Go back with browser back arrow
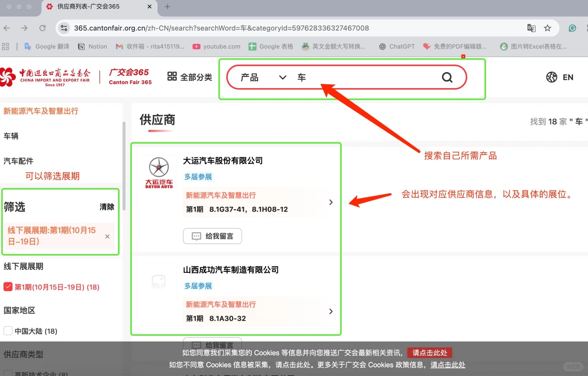The width and height of the screenshot is (588, 376). coord(7,28)
